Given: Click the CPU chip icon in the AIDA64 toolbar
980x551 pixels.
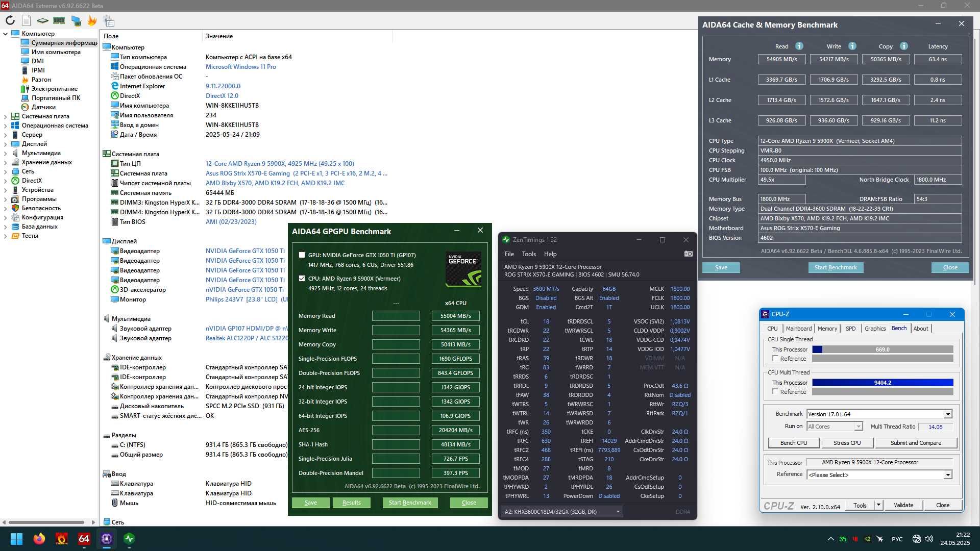Looking at the screenshot, I should (x=43, y=20).
